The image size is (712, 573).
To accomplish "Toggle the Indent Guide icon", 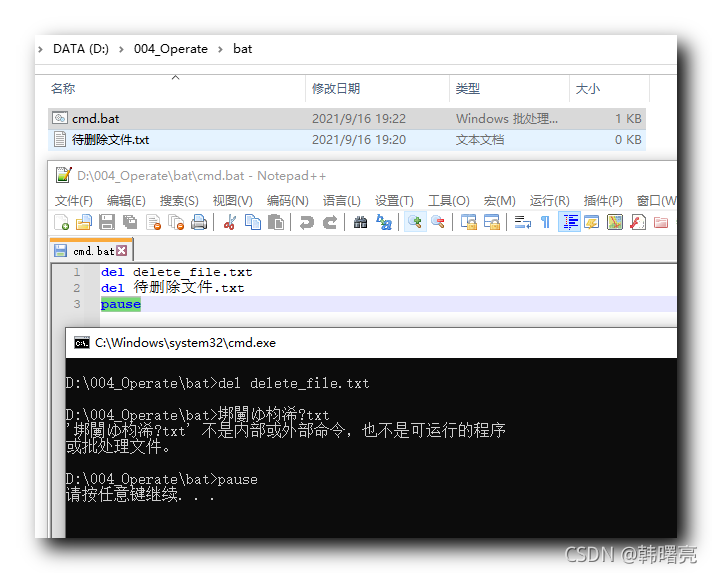I will pos(569,222).
